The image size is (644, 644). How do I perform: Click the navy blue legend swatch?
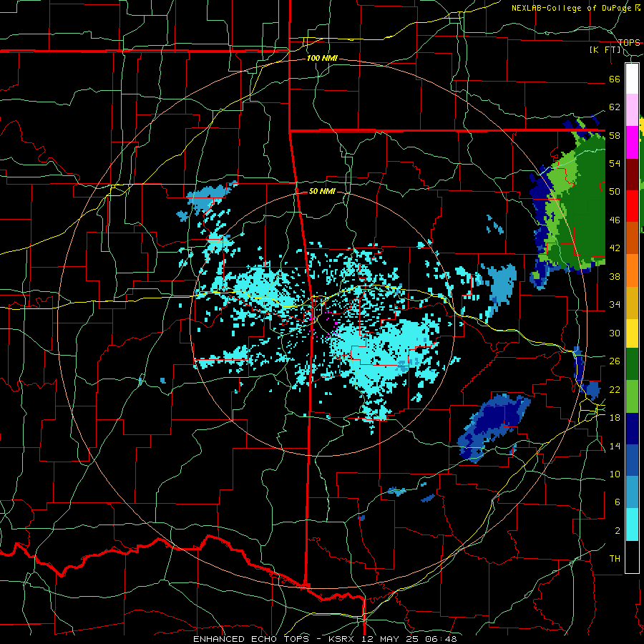pyautogui.click(x=632, y=429)
